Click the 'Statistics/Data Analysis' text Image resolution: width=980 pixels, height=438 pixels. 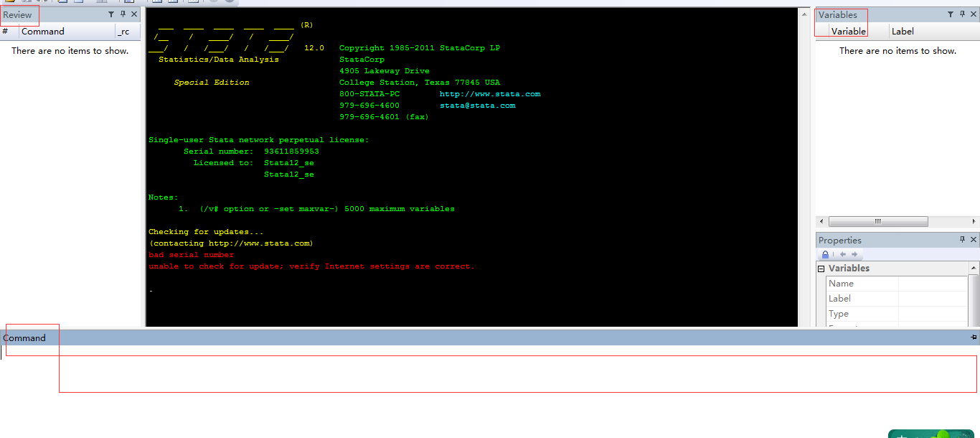point(219,60)
